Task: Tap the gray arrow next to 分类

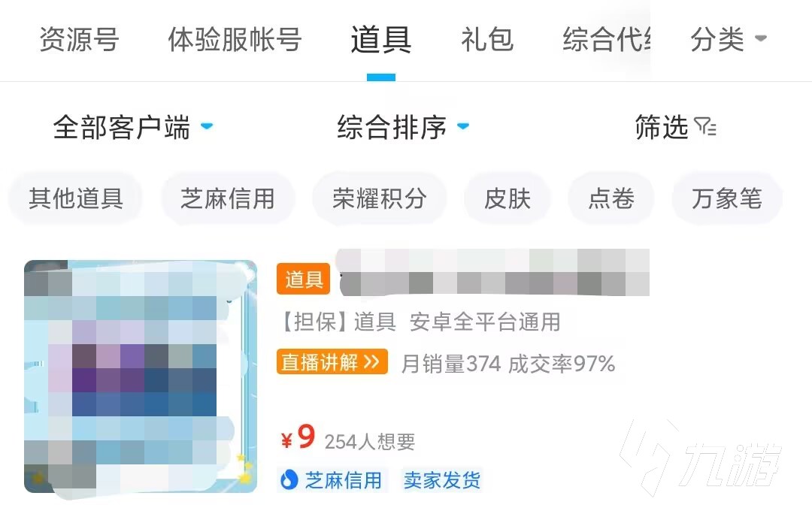Action: (760, 38)
